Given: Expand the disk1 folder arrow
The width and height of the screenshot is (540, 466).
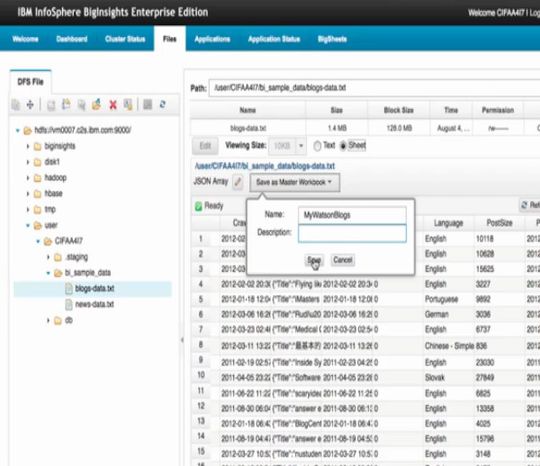Looking at the screenshot, I should pos(28,162).
